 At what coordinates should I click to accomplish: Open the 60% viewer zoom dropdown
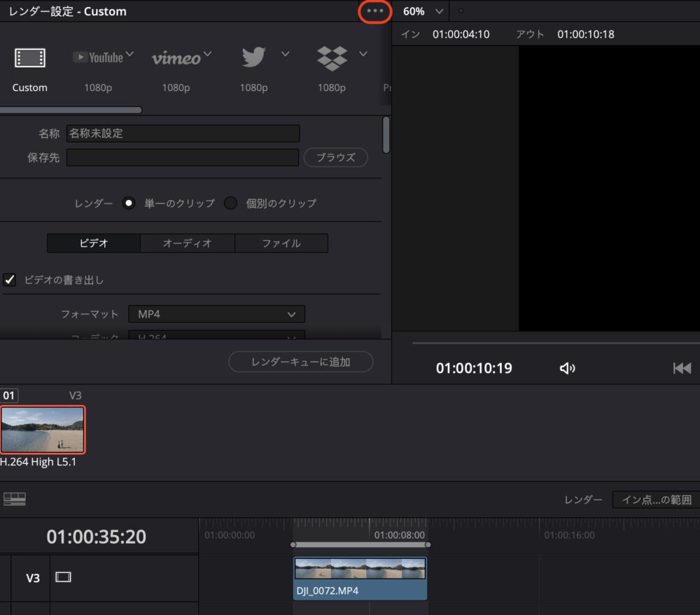(423, 11)
